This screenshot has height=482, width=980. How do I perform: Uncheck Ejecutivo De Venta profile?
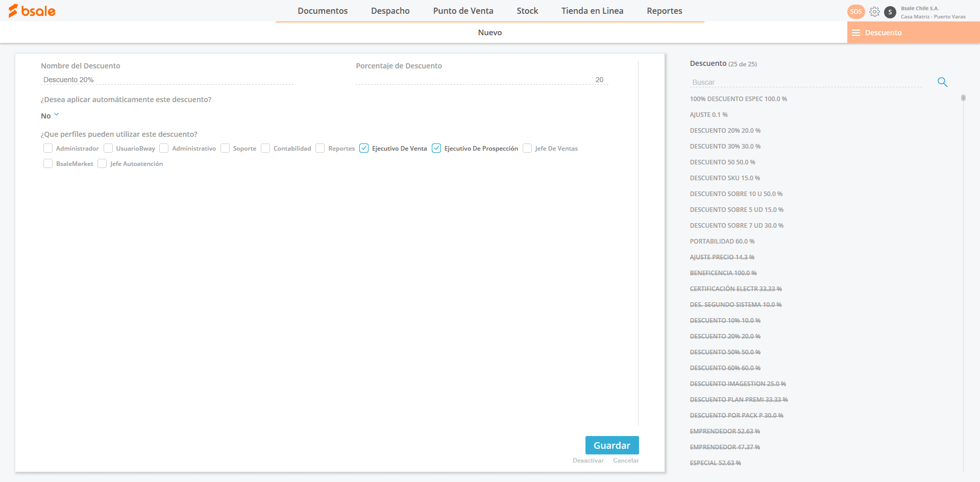[x=364, y=149]
